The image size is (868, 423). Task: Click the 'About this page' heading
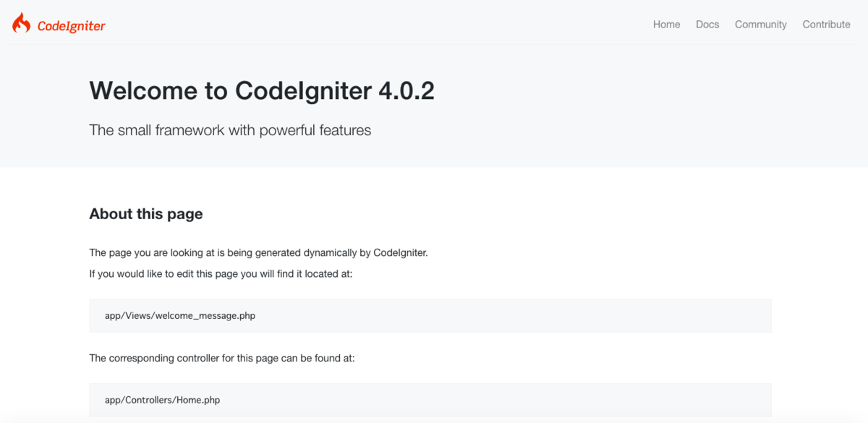pos(146,214)
